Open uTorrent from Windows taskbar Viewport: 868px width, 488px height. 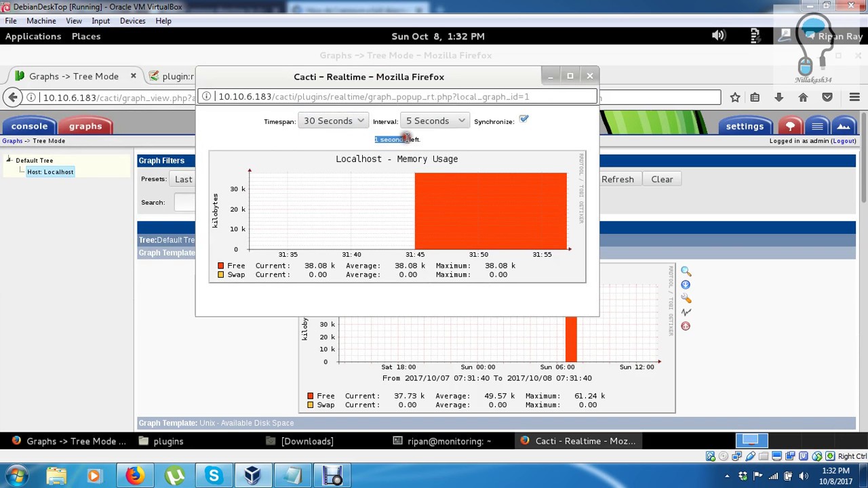point(174,476)
